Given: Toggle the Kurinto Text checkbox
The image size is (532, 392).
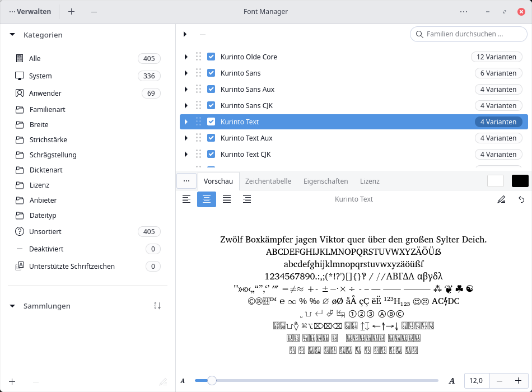Looking at the screenshot, I should pos(211,122).
